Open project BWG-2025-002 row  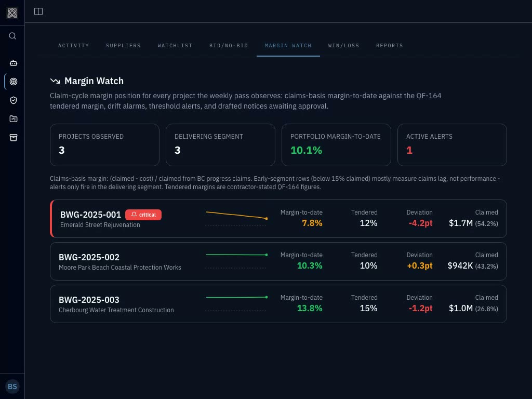pos(278,261)
